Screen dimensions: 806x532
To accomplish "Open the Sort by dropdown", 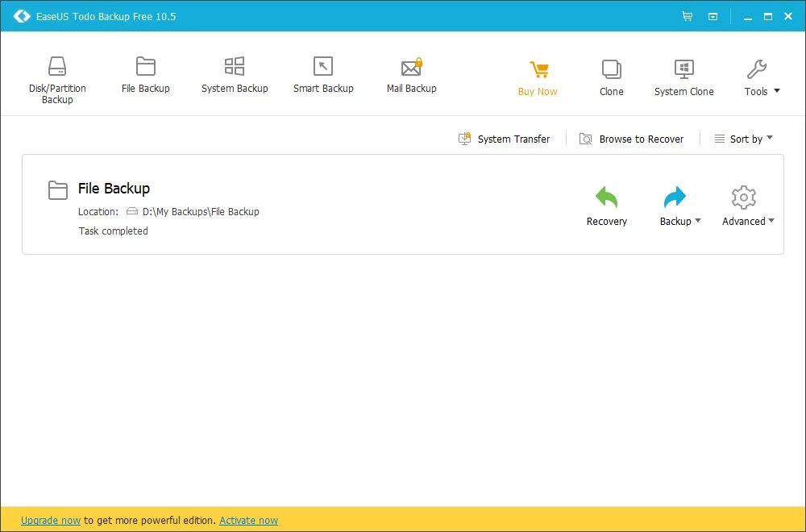I will [x=744, y=139].
